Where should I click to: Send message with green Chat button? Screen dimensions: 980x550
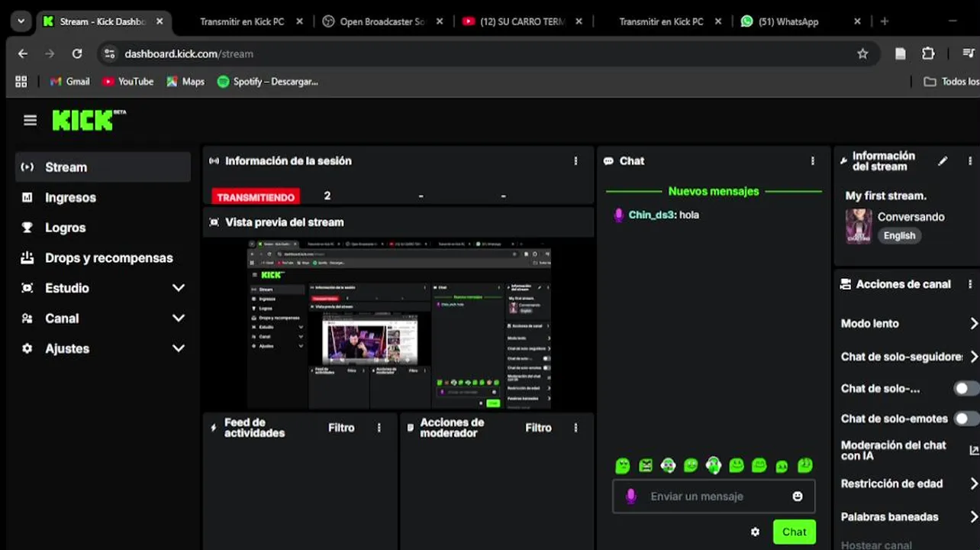tap(794, 532)
